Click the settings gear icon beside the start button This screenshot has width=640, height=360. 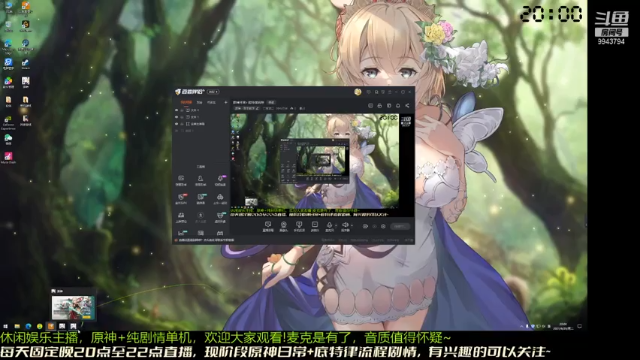pos(383,226)
